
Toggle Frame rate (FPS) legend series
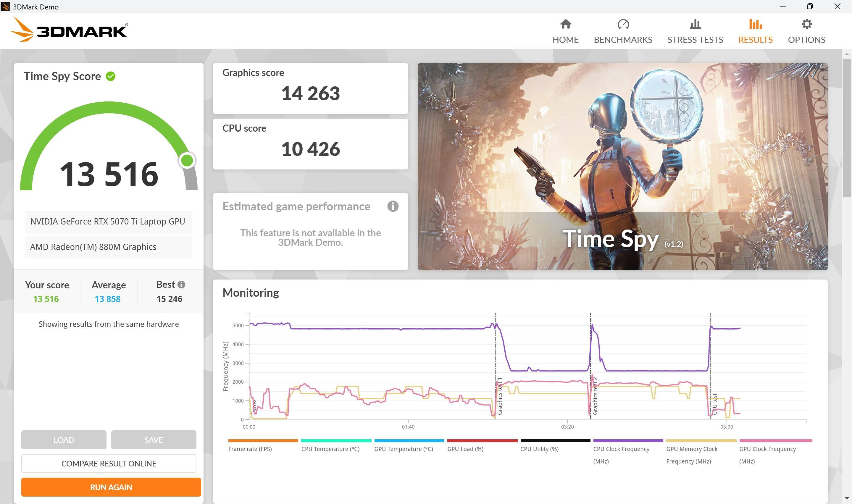coord(250,449)
